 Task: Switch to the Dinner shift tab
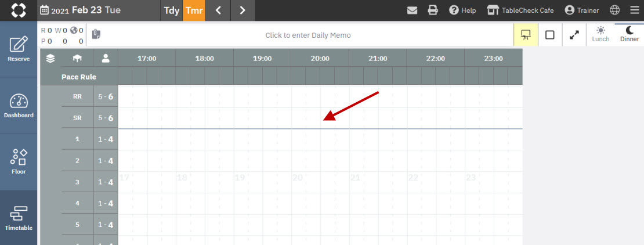point(629,35)
